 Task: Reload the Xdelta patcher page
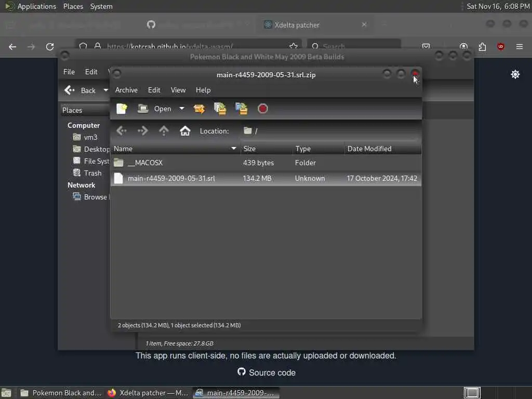50,47
